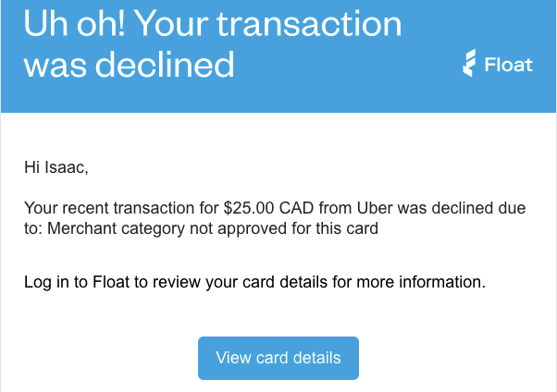The width and height of the screenshot is (557, 392).
Task: Select the $25.00 amount in the message
Action: click(x=249, y=208)
